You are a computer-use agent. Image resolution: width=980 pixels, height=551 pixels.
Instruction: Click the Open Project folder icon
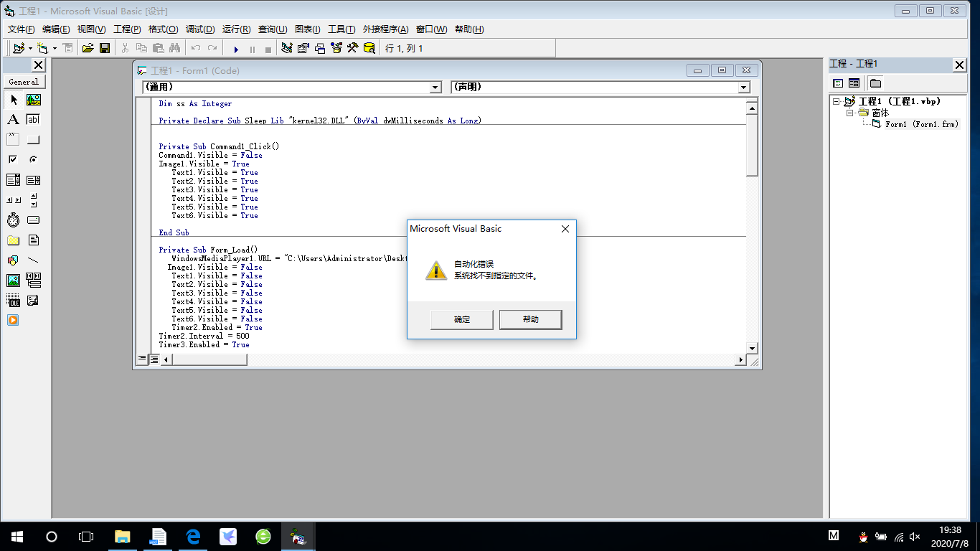click(88, 48)
